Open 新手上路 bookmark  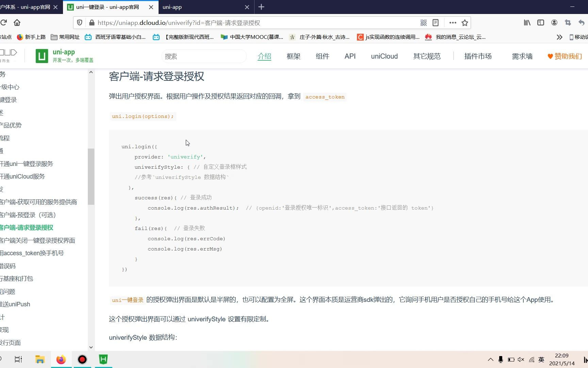(31, 37)
